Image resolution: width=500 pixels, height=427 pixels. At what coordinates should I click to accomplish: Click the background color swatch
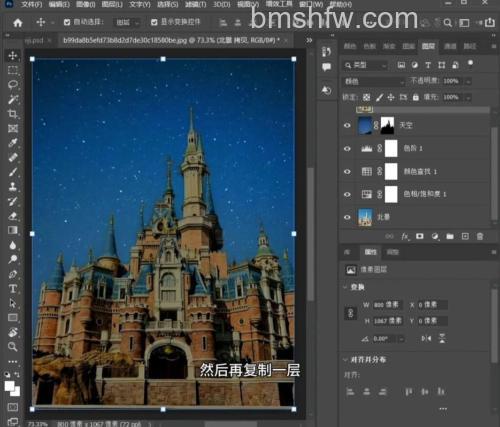coord(16,392)
